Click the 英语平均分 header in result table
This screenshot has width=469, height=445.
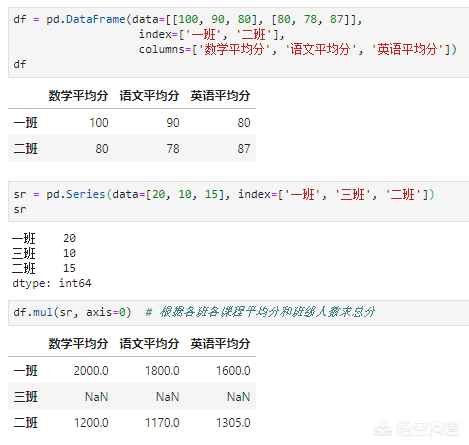[x=220, y=344]
